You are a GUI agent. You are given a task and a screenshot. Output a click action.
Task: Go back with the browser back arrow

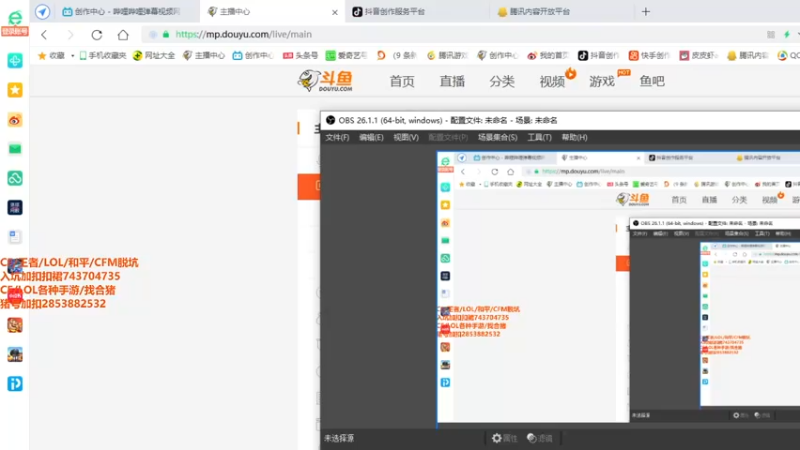44,35
